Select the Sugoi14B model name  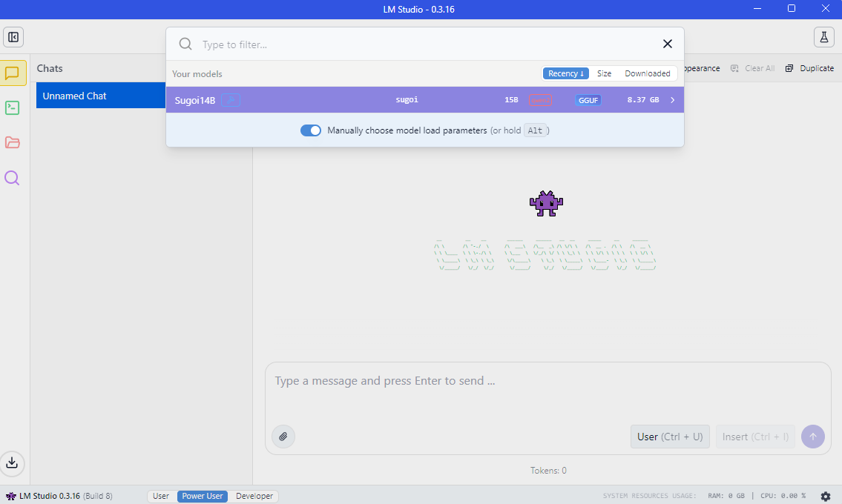pyautogui.click(x=195, y=100)
